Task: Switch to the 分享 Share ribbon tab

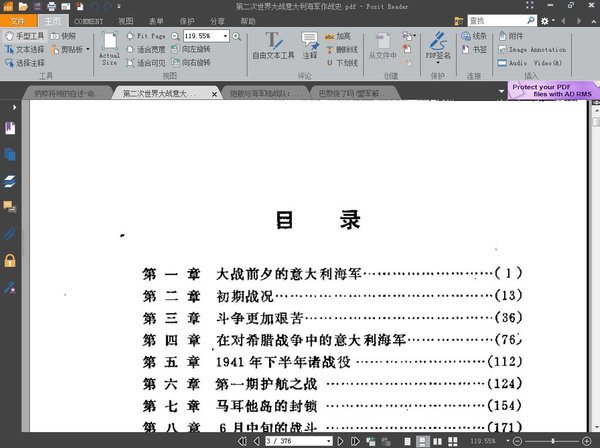Action: (217, 21)
